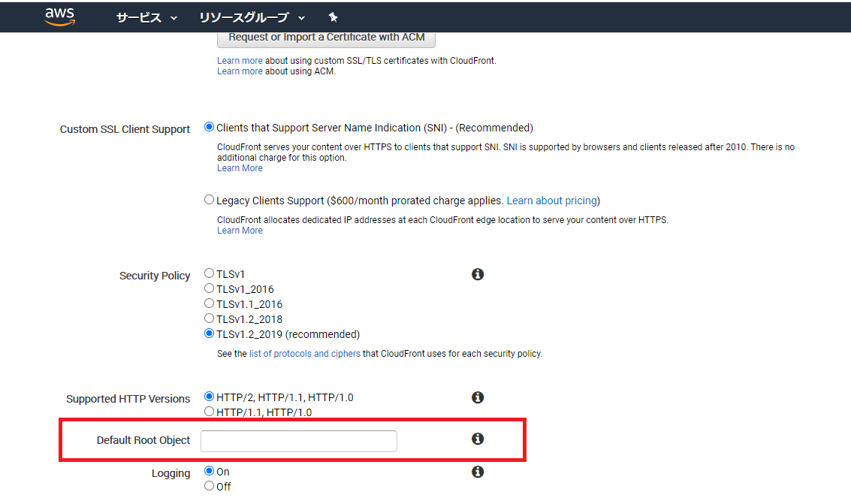Select Clients that Support SNI option
The image size is (851, 504).
click(x=209, y=127)
